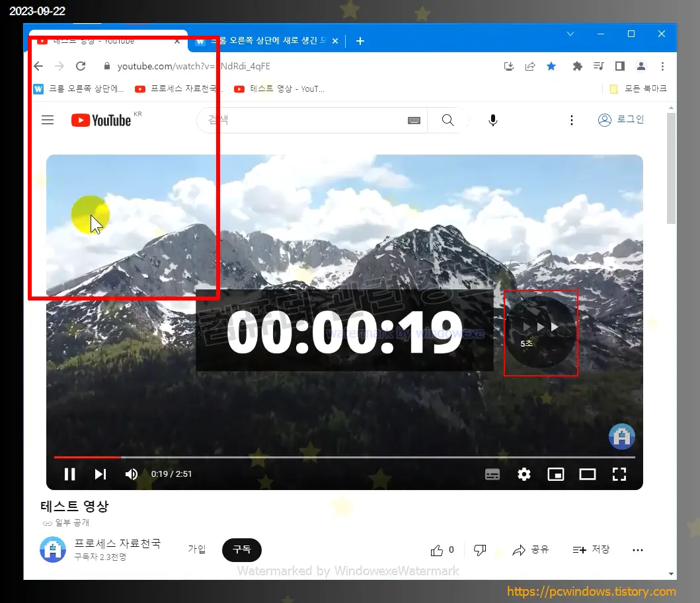
Task: Like the video
Action: point(442,550)
